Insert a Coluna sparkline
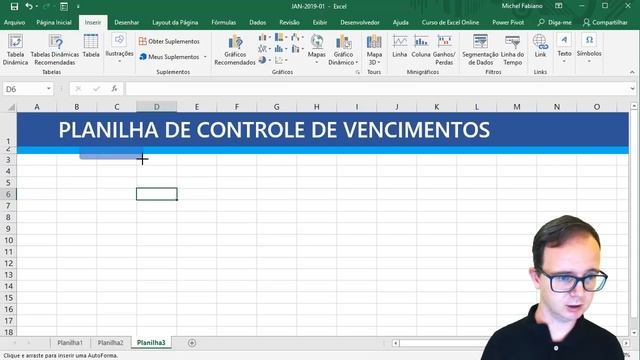This screenshot has width=640, height=360. click(421, 46)
